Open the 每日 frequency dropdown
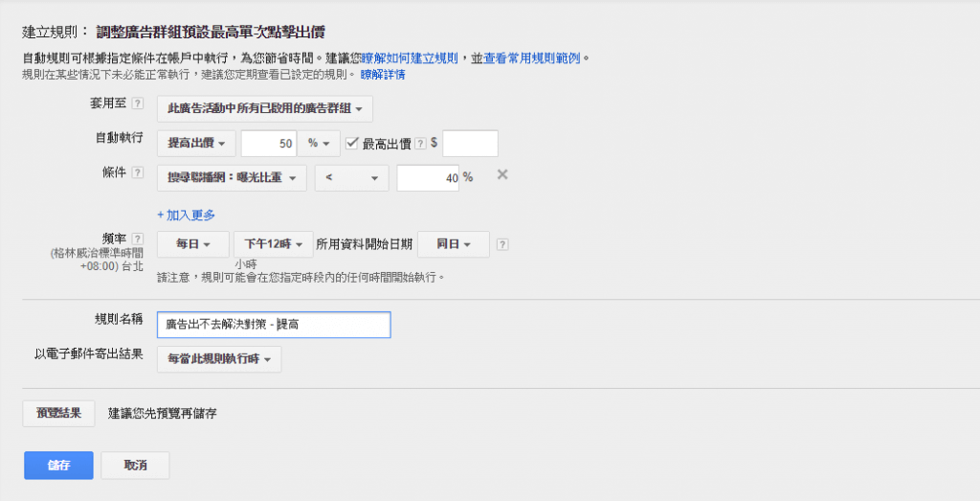This screenshot has width=980, height=501. coord(193,244)
